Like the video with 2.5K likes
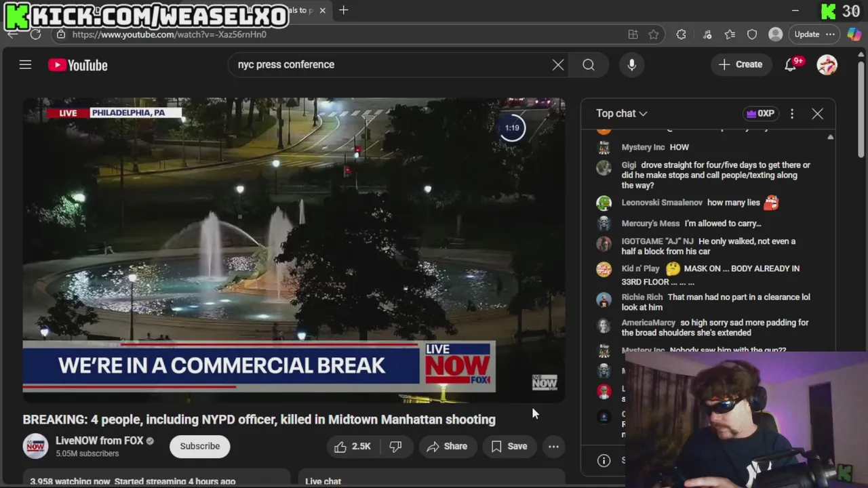 [352, 446]
